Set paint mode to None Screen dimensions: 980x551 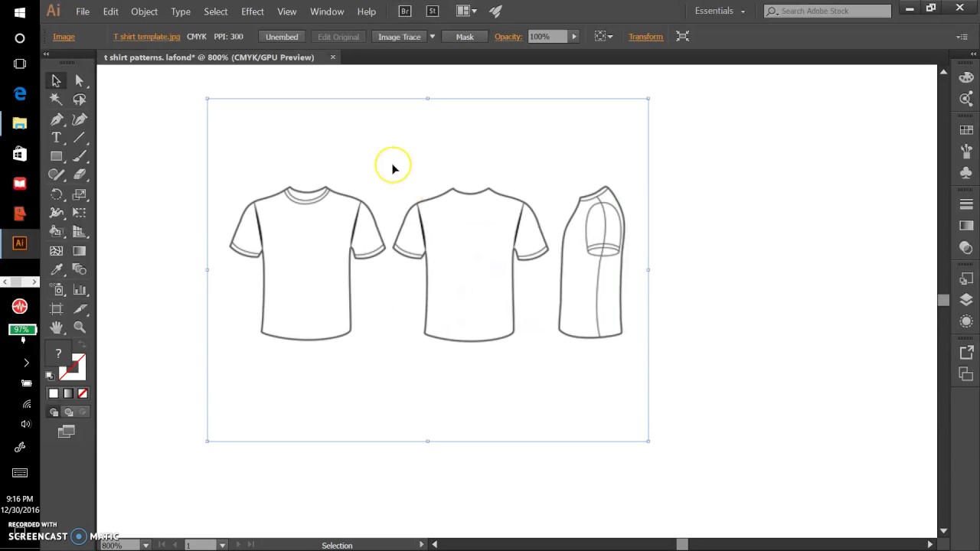click(x=83, y=393)
